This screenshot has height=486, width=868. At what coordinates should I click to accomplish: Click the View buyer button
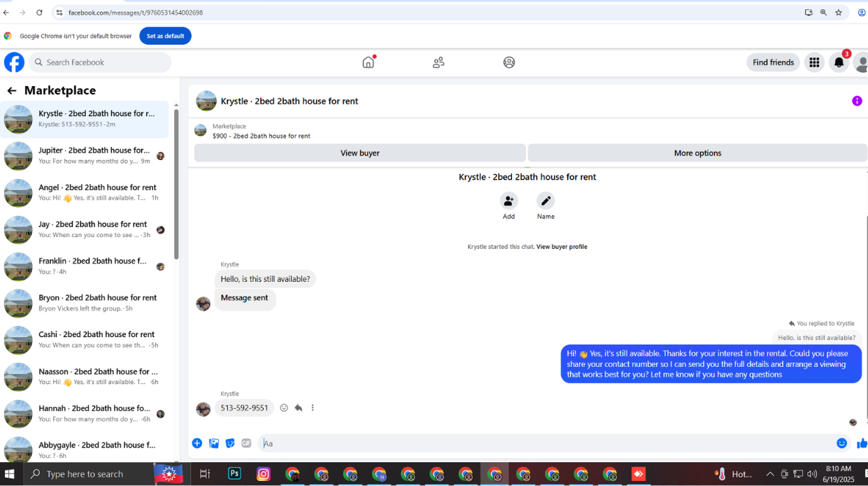[x=360, y=153]
